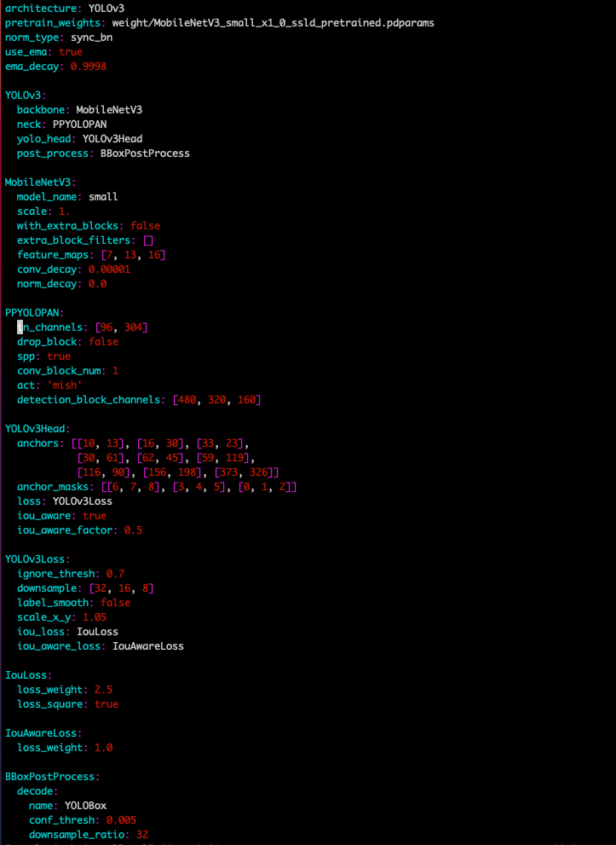This screenshot has height=845, width=616.
Task: Click the loss_weight value 1.0
Action: tap(103, 748)
